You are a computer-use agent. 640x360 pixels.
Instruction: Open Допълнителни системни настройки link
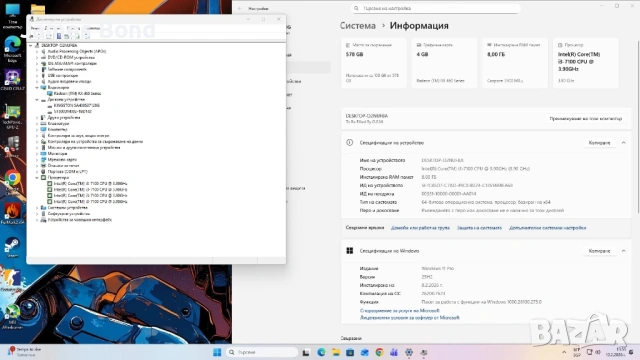coord(547,228)
